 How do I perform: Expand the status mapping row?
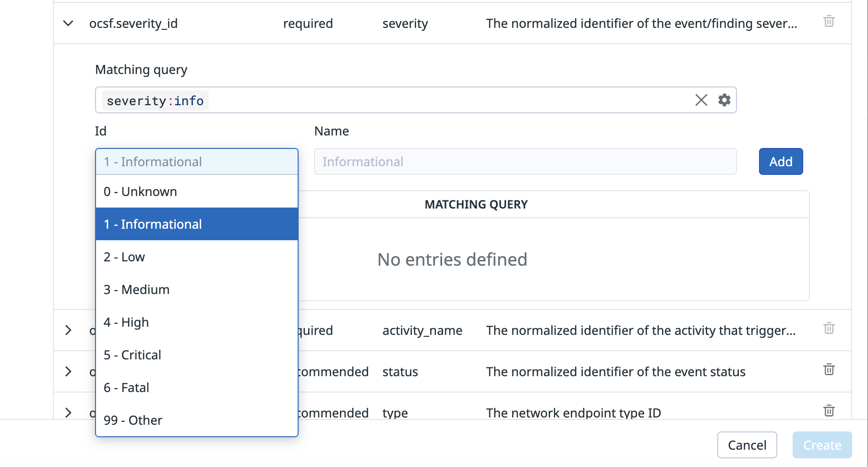click(x=68, y=371)
